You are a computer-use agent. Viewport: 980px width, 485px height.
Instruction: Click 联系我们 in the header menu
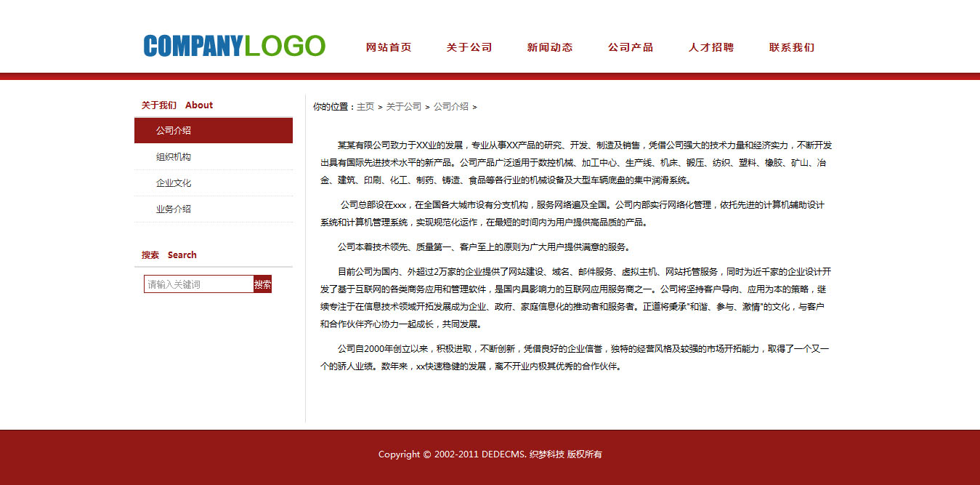(792, 47)
